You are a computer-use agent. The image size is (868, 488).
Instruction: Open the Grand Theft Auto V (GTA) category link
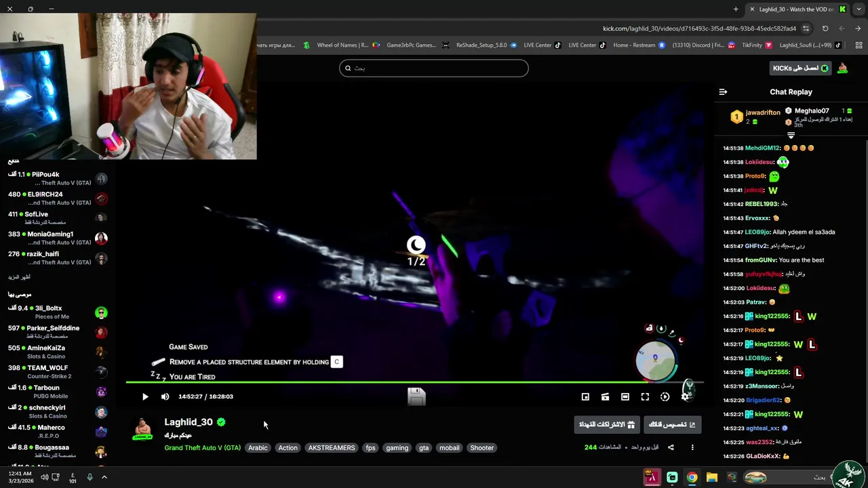tap(202, 448)
